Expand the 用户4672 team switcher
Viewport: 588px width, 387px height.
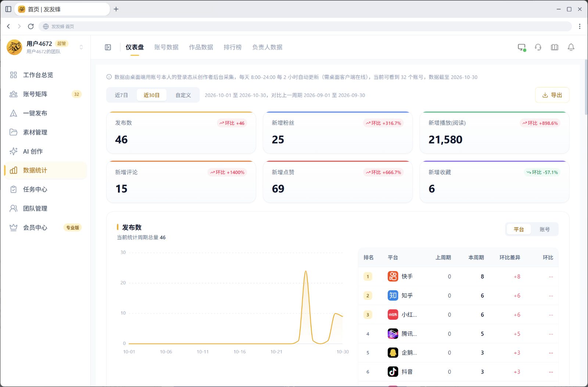coord(81,47)
